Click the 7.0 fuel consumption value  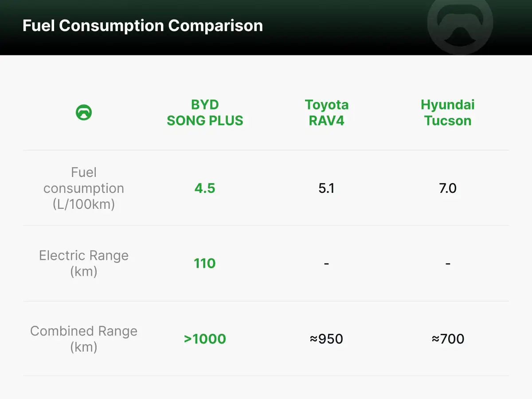tap(447, 188)
